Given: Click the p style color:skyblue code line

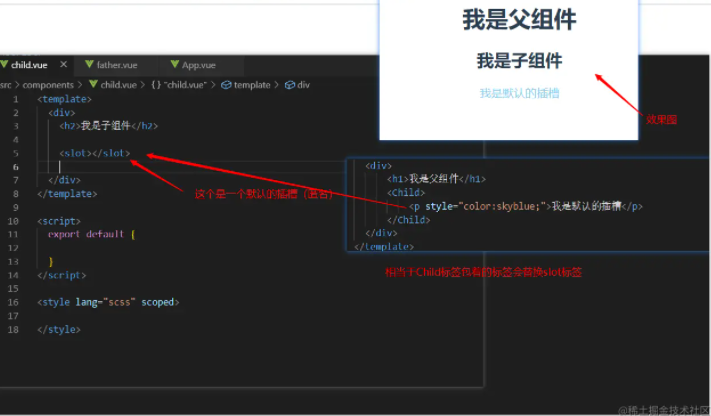Looking at the screenshot, I should click(x=526, y=206).
